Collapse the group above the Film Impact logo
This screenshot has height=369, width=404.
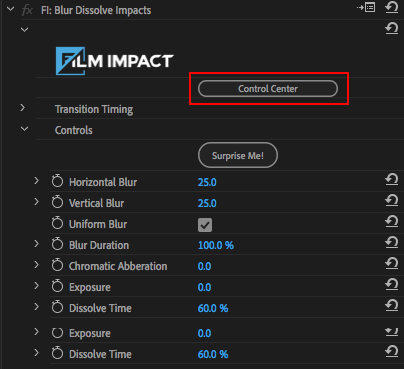pyautogui.click(x=24, y=30)
